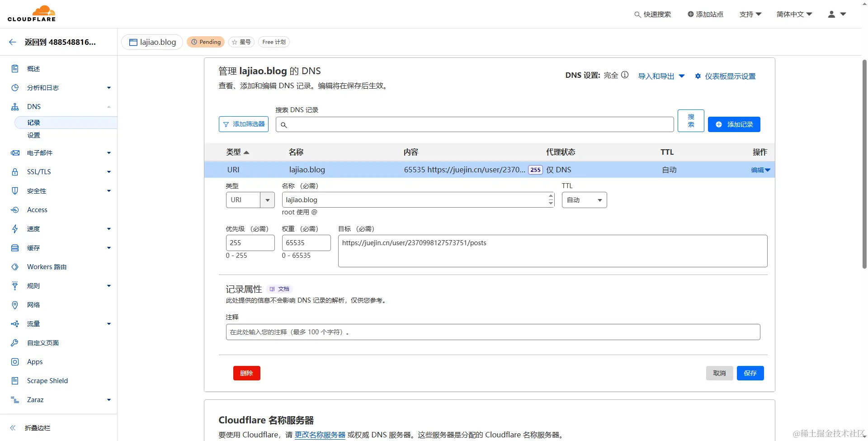Click the Custom Pages (自定义页面) wrench icon
The width and height of the screenshot is (868, 441).
15,343
